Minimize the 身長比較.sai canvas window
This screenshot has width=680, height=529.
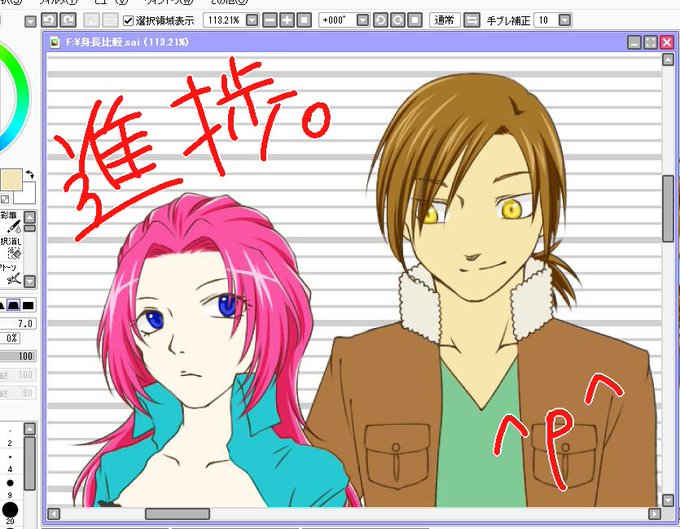click(634, 42)
